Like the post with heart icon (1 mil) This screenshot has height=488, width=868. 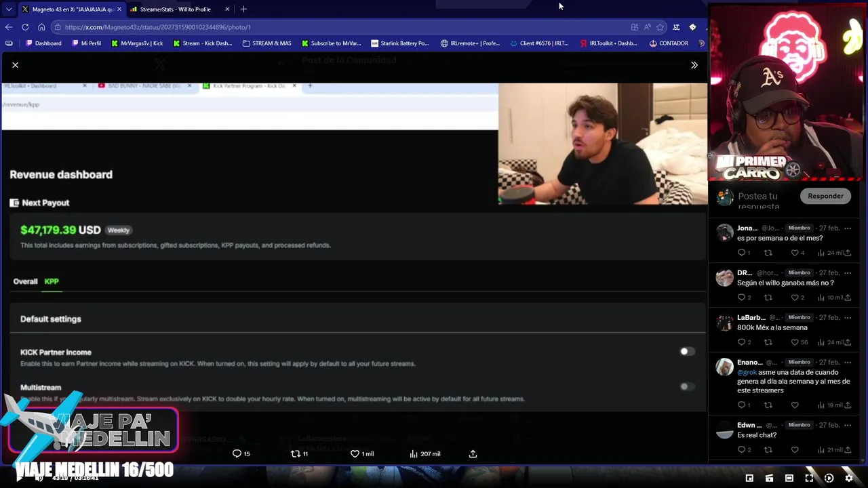(x=355, y=453)
